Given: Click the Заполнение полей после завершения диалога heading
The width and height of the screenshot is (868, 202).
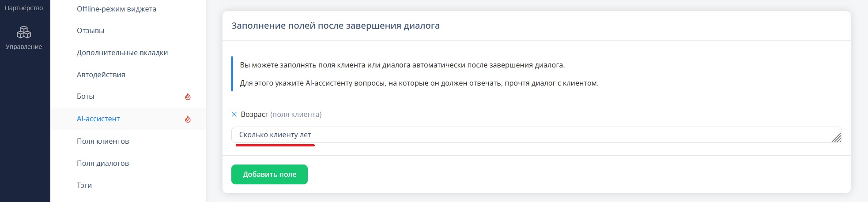Looking at the screenshot, I should point(336,26).
